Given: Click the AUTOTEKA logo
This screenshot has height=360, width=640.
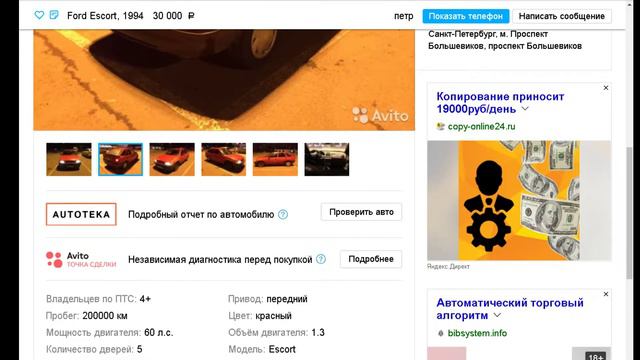Looking at the screenshot, I should click(x=81, y=214).
